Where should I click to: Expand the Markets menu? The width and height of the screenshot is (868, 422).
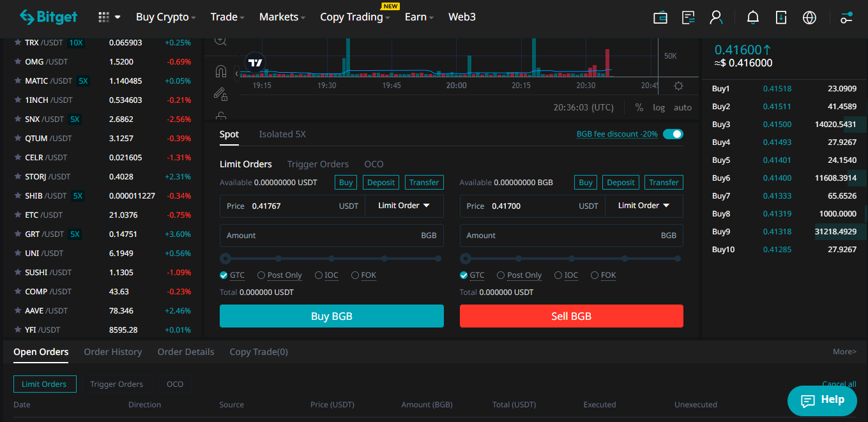282,17
